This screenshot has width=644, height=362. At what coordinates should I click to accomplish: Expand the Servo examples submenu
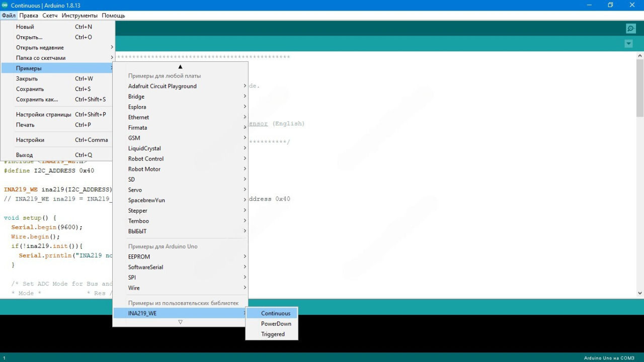(135, 190)
